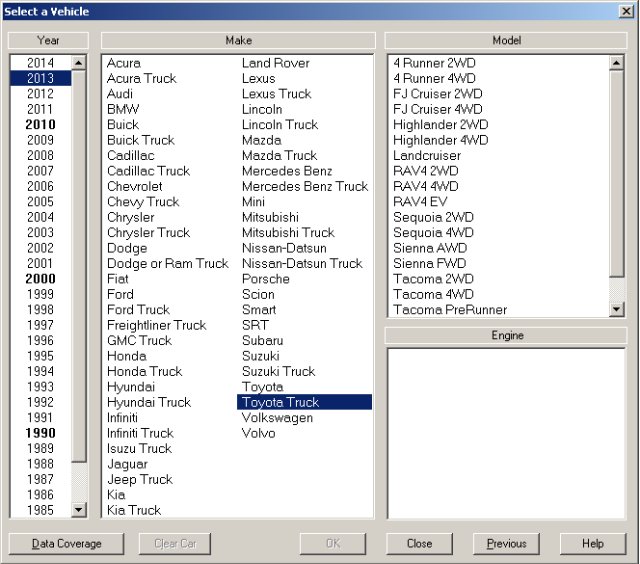Select the Sequoia 2WD model
This screenshot has height=564, width=640.
coord(433,218)
